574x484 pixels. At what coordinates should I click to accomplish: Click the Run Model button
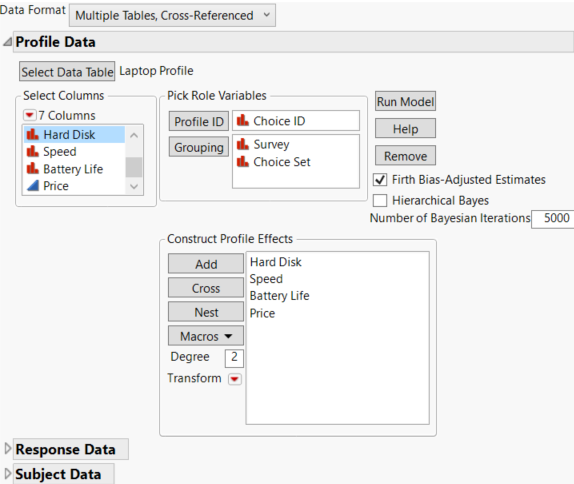pos(405,101)
